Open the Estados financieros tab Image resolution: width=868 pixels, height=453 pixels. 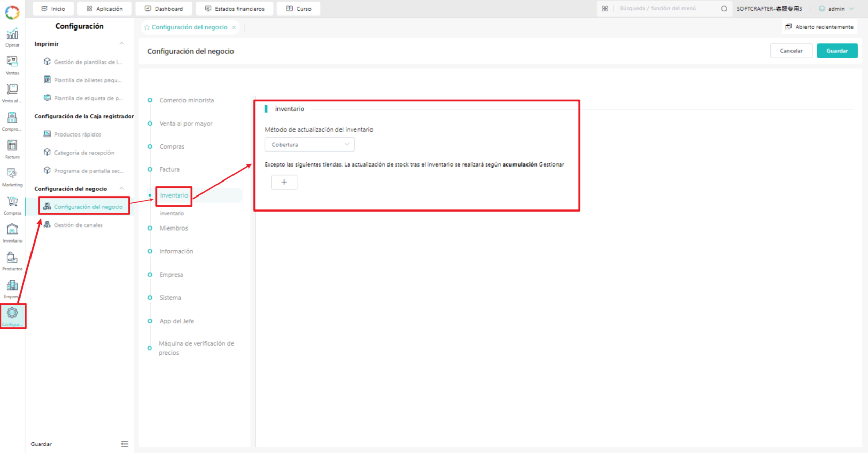(x=235, y=8)
